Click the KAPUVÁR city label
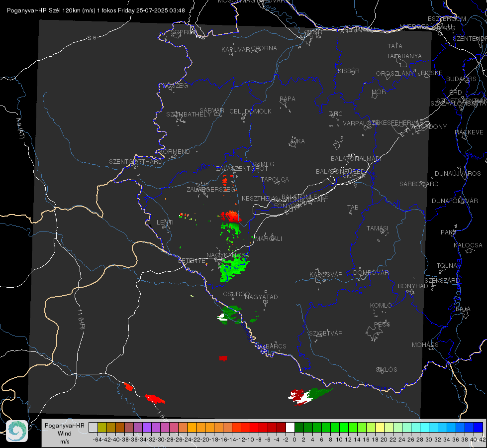Screen dimensions: 487x448 pyautogui.click(x=236, y=50)
